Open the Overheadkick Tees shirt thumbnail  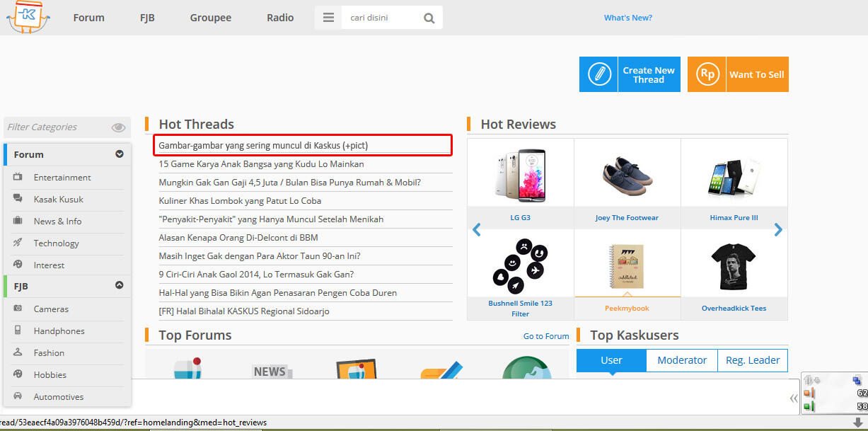[734, 268]
